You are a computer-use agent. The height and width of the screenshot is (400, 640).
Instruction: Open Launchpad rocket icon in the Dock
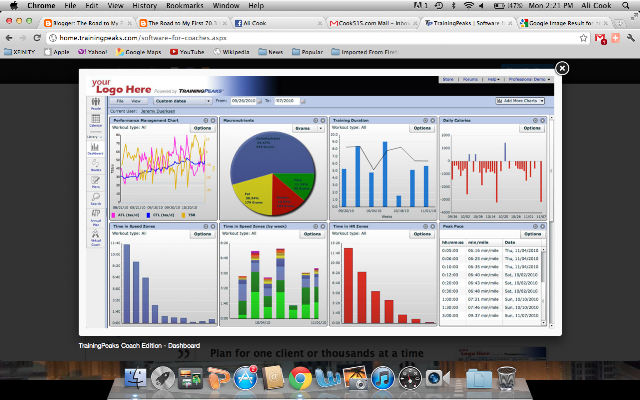coord(163,378)
